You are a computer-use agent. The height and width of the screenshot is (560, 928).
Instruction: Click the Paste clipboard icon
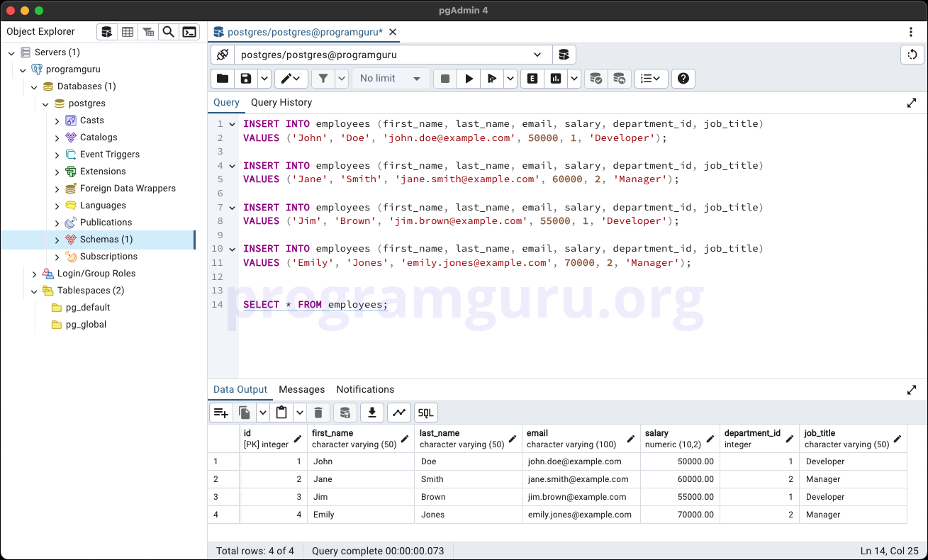pos(281,413)
